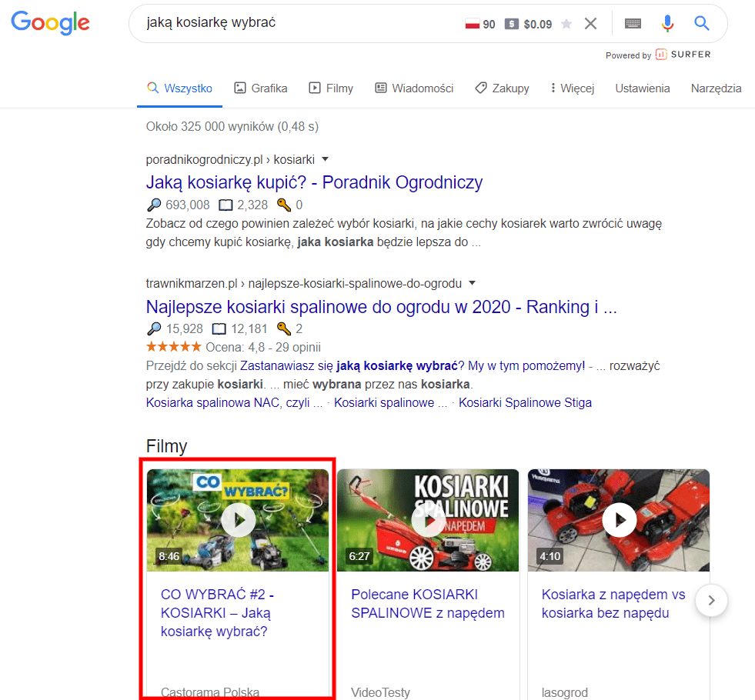
Task: Click the blue magnifier search icon
Action: click(x=701, y=23)
